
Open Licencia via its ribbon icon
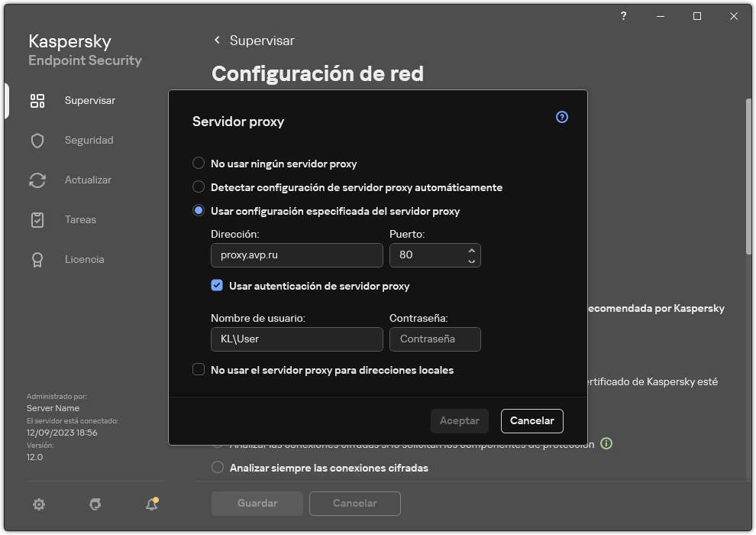(37, 259)
